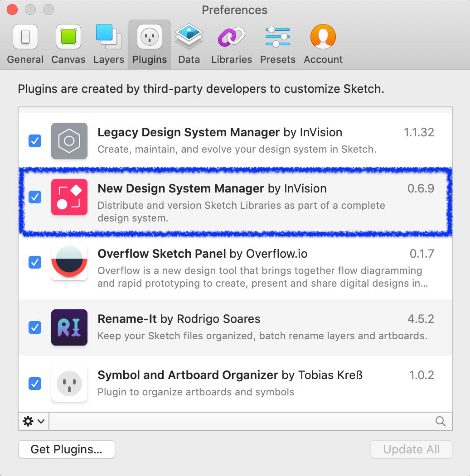The image size is (470, 476).
Task: Disable the Legacy Design System Manager plugin
Action: (x=35, y=141)
